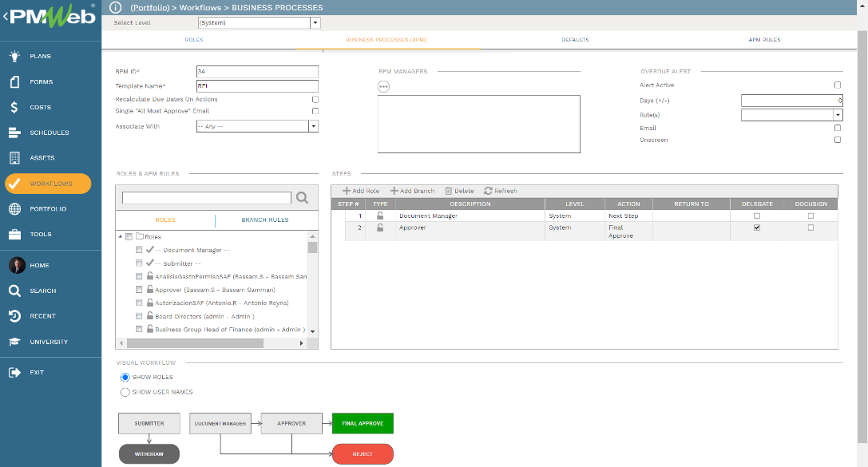Collapse the Roles tree node
Screen dimensions: 868x467
coord(120,236)
